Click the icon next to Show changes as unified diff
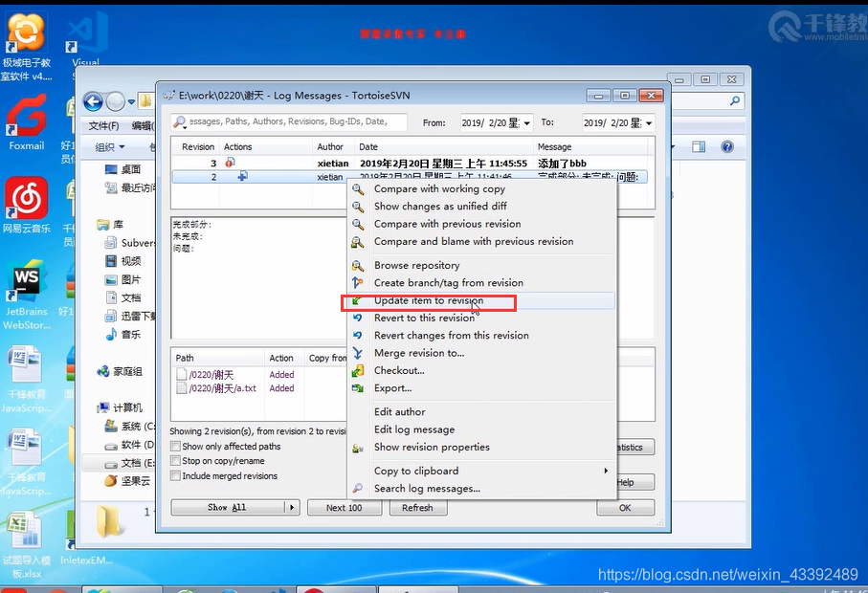This screenshot has width=868, height=593. pos(358,207)
